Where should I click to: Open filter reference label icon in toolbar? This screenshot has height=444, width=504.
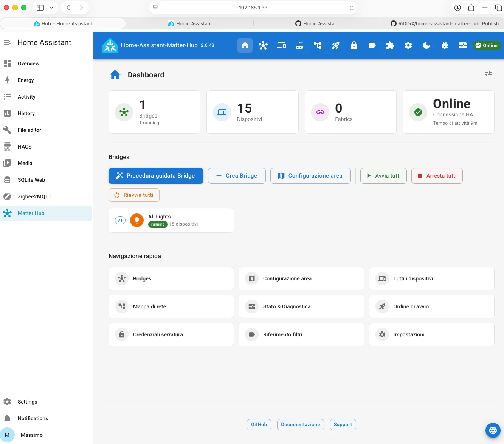372,45
